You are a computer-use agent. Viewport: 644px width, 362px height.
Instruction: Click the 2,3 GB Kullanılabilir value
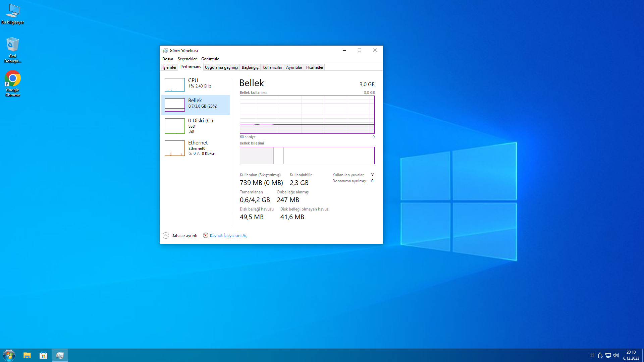[299, 183]
